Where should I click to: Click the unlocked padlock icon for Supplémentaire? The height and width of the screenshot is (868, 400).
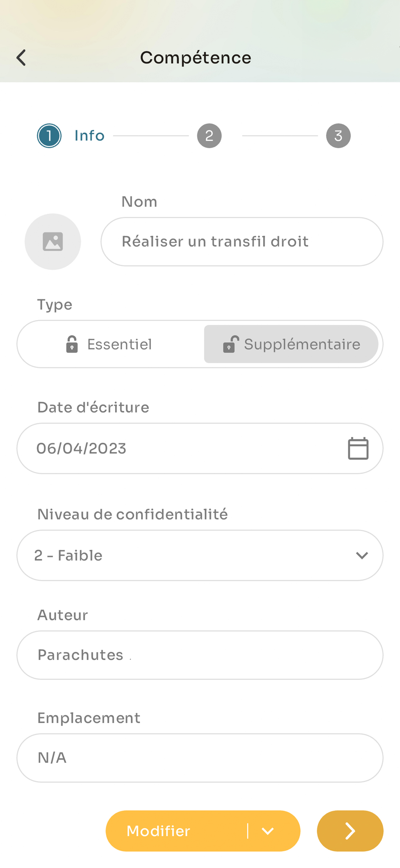(231, 344)
